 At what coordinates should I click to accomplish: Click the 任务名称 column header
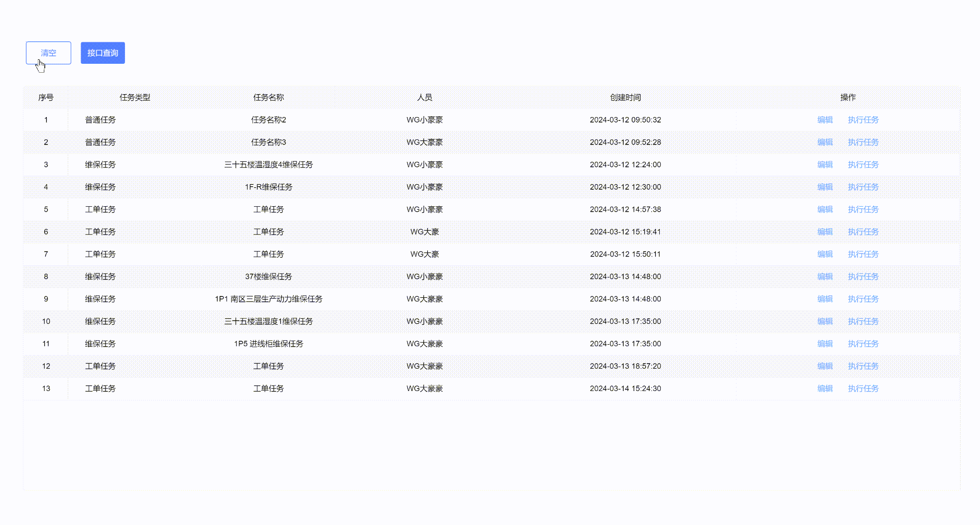pyautogui.click(x=269, y=98)
